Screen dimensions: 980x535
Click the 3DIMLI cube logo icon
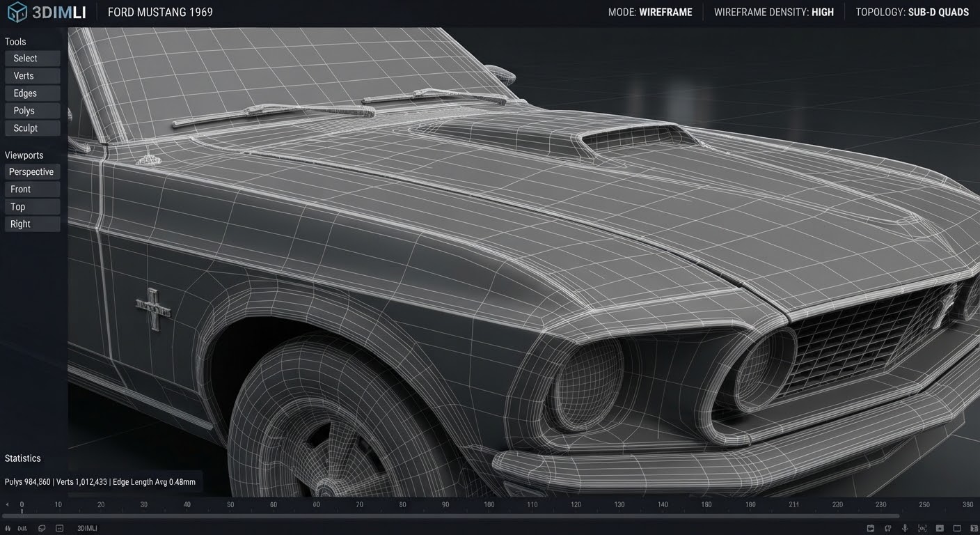tap(17, 12)
